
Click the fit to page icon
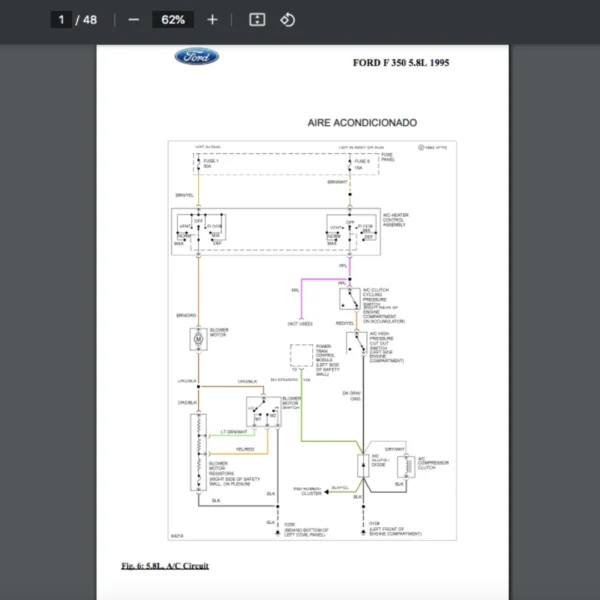point(257,20)
